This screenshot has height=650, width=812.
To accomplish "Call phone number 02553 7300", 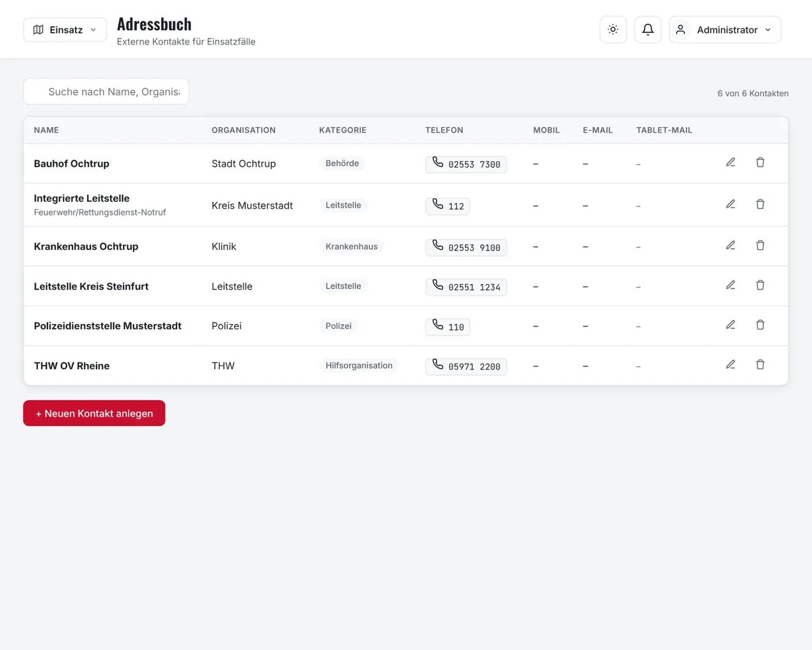I will 466,164.
